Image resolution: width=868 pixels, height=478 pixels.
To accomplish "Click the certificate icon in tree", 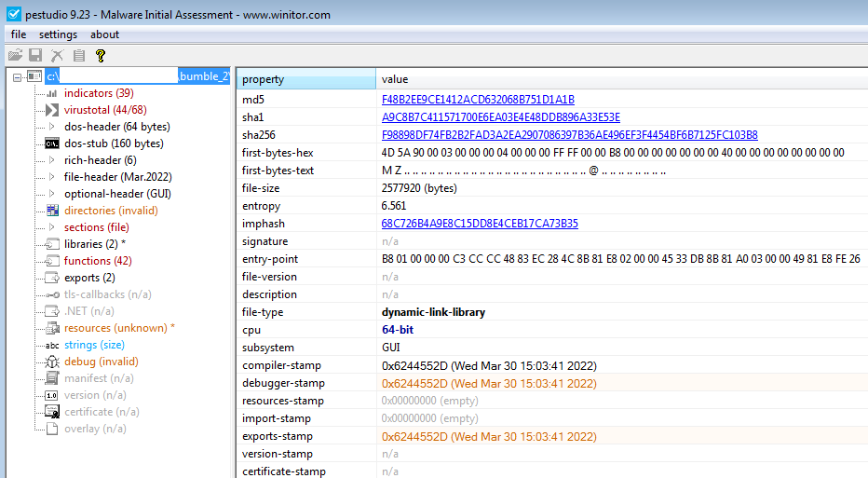I will 52,412.
